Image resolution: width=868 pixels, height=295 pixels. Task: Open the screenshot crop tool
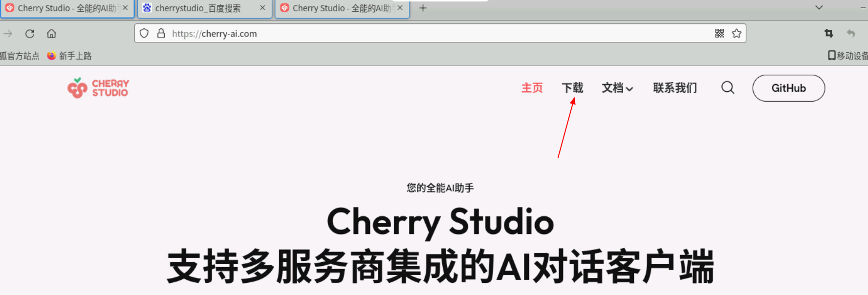click(x=829, y=33)
